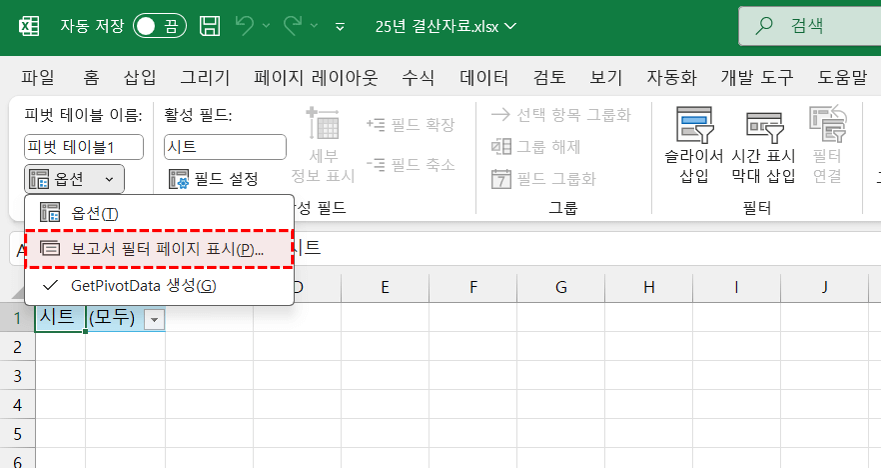The height and width of the screenshot is (468, 881).
Task: Switch to the 페이지 레이아웃 tab
Action: coord(316,77)
